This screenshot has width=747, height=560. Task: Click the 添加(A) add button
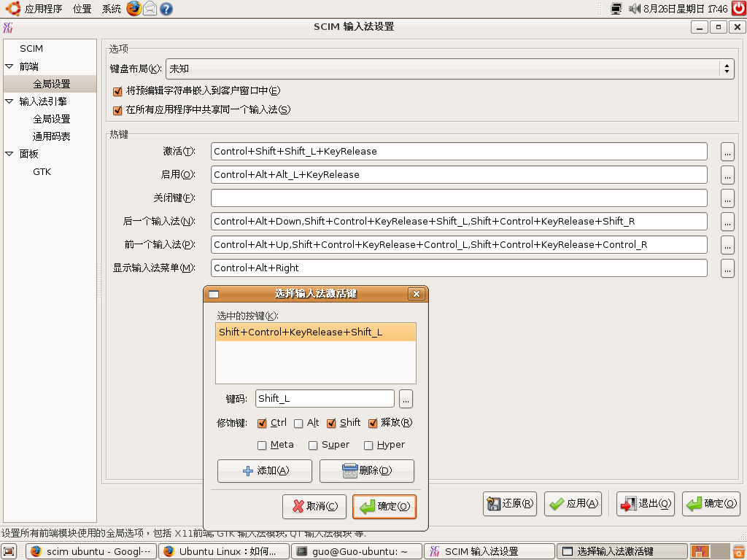(265, 471)
